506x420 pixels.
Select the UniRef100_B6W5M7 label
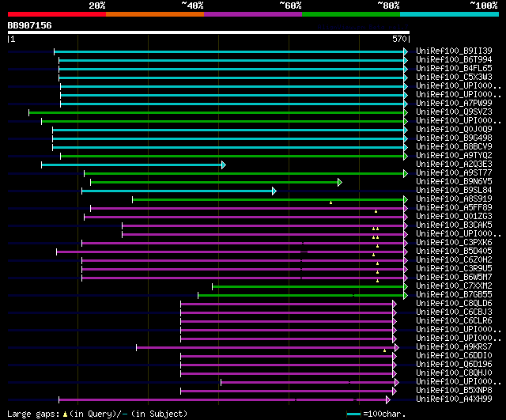(454, 278)
